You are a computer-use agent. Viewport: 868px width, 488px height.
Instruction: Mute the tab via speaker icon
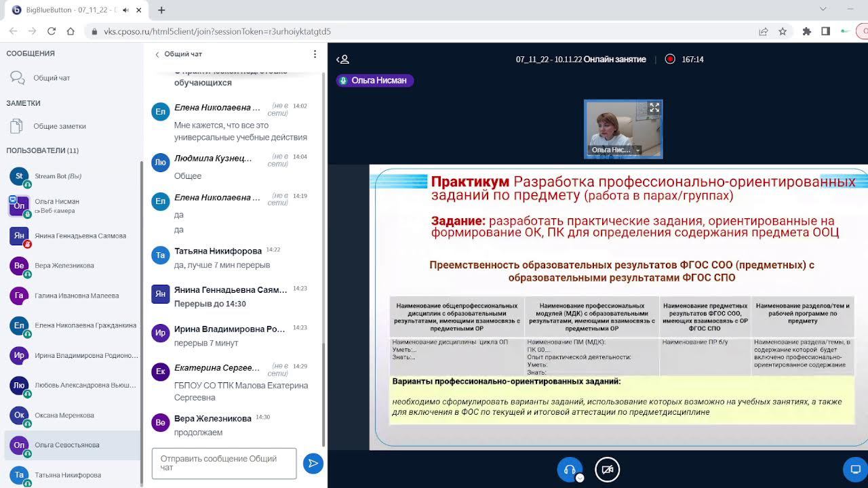[125, 10]
